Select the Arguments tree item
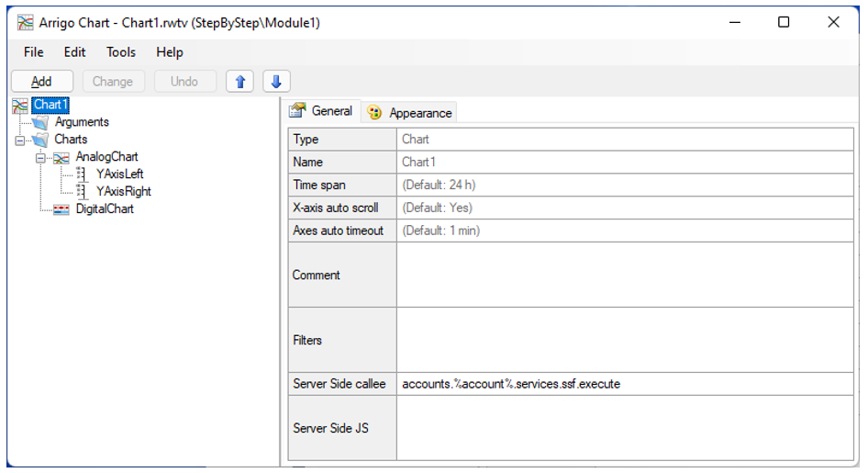 pos(82,122)
